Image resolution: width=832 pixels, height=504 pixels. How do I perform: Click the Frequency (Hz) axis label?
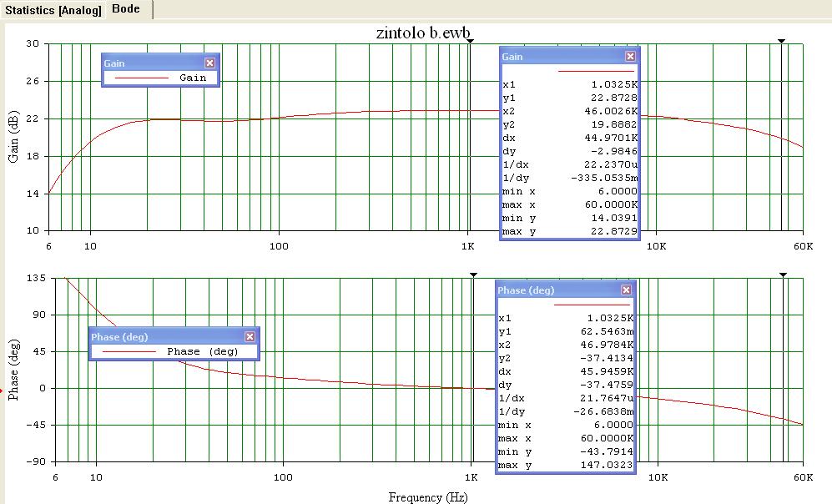coord(427,497)
